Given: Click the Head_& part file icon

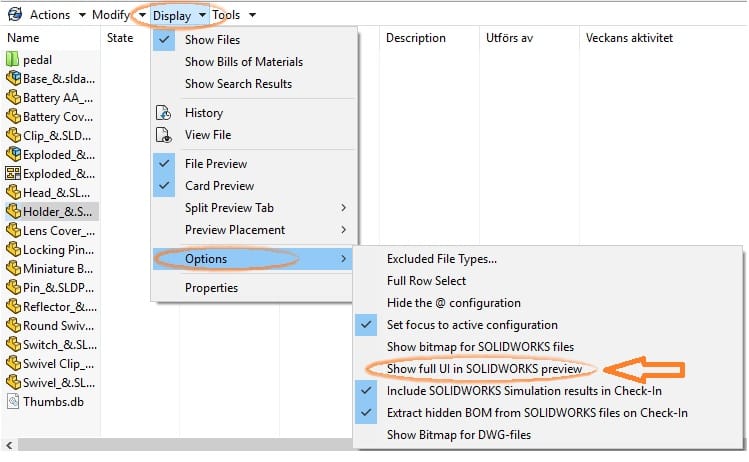Looking at the screenshot, I should (x=13, y=192).
